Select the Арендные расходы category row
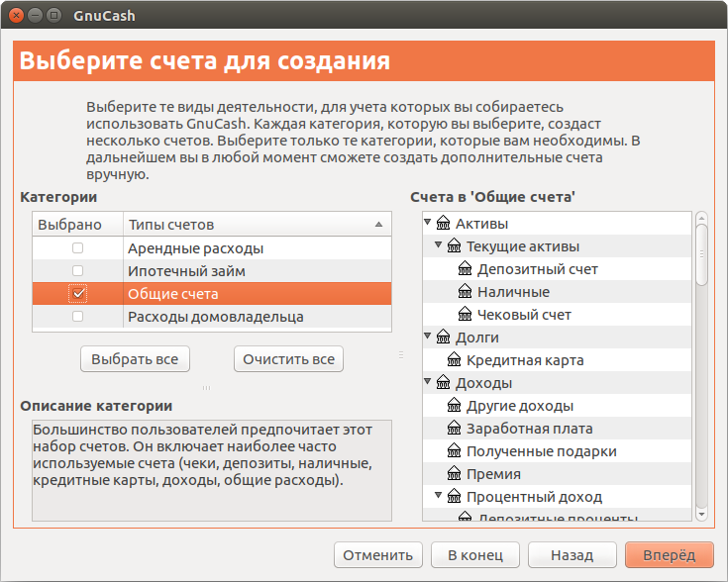Screen dimensions: 728x582 pos(212,247)
